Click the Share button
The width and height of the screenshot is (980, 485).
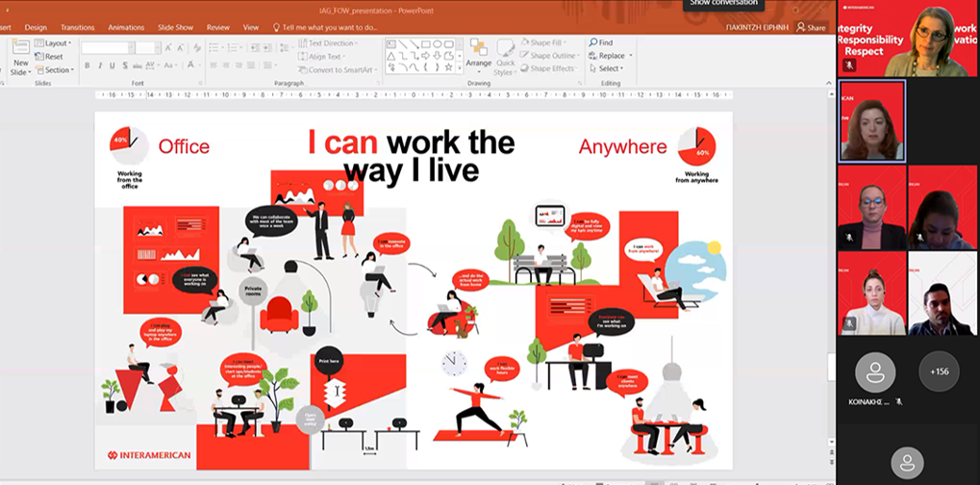point(811,28)
